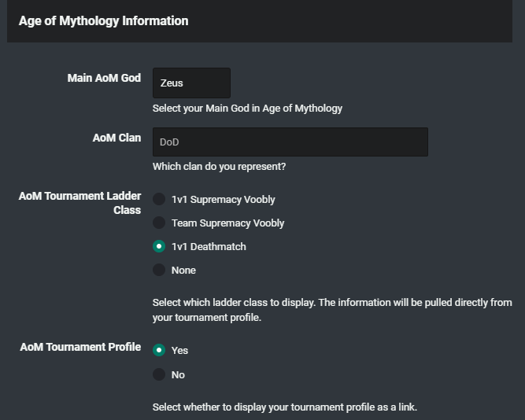Set ladder class radio to None

[159, 271]
